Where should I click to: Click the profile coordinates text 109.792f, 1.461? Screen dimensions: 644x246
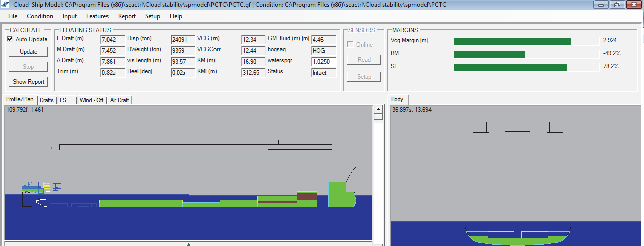click(x=25, y=109)
